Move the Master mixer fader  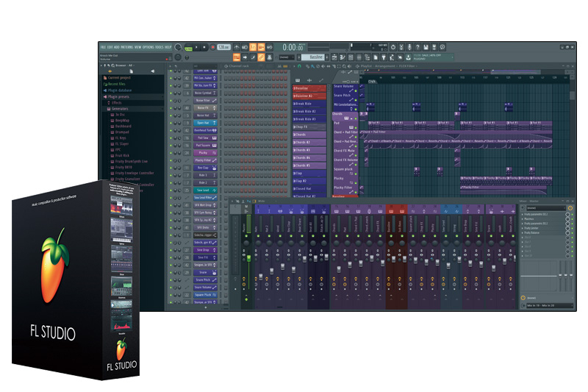(248, 257)
